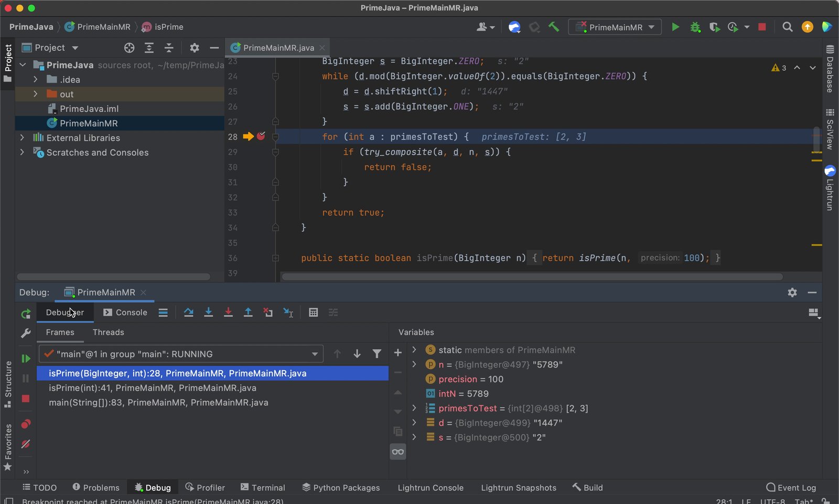Expand the out folder
Screen dimensions: 839x504
[x=35, y=94]
